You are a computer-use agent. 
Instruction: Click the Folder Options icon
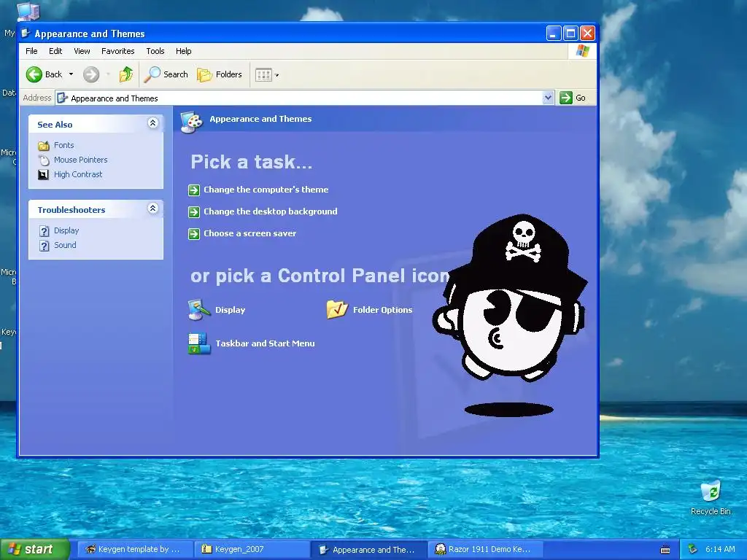(x=337, y=309)
